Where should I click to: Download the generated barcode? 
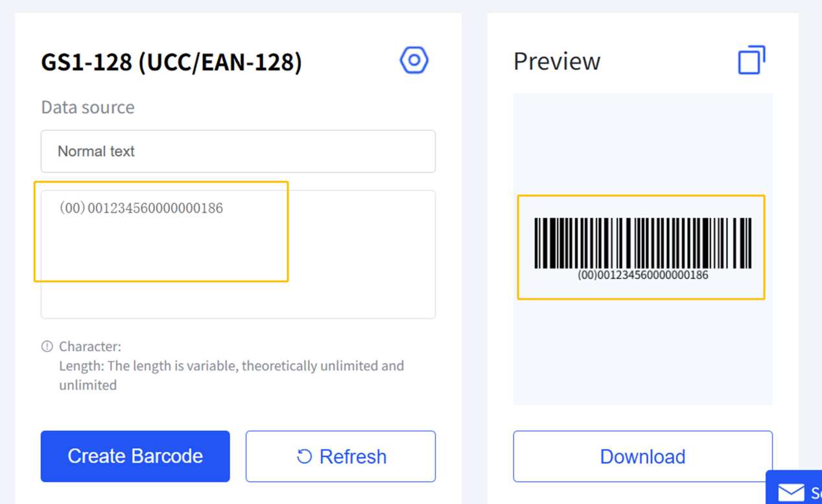642,457
